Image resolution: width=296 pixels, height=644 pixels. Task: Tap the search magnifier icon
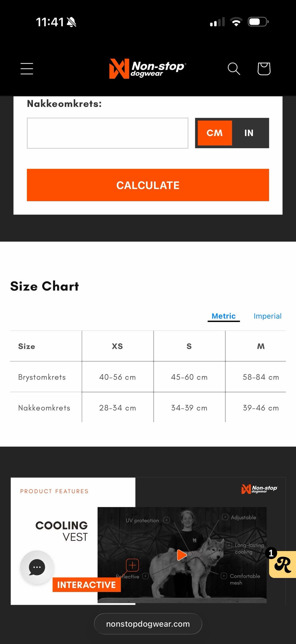(234, 69)
